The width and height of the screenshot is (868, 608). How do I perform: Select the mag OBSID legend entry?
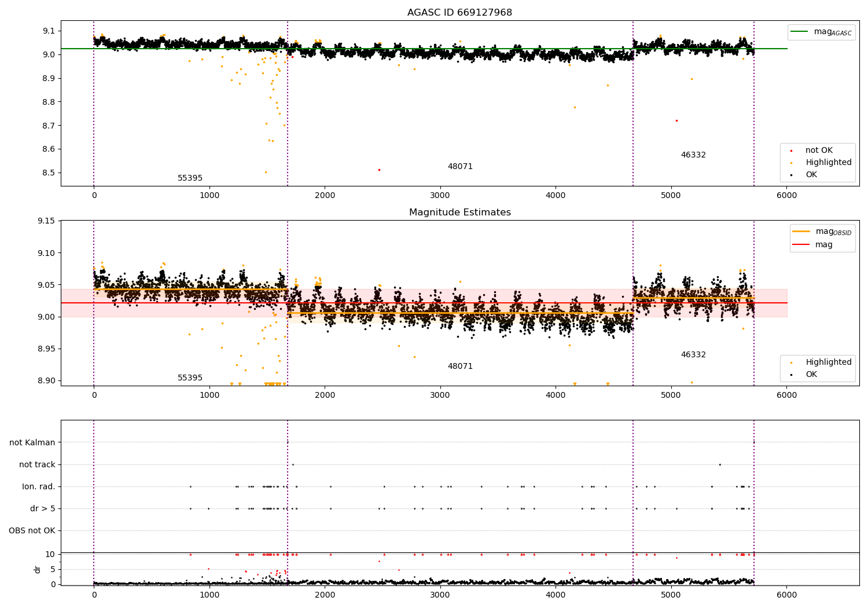point(822,232)
